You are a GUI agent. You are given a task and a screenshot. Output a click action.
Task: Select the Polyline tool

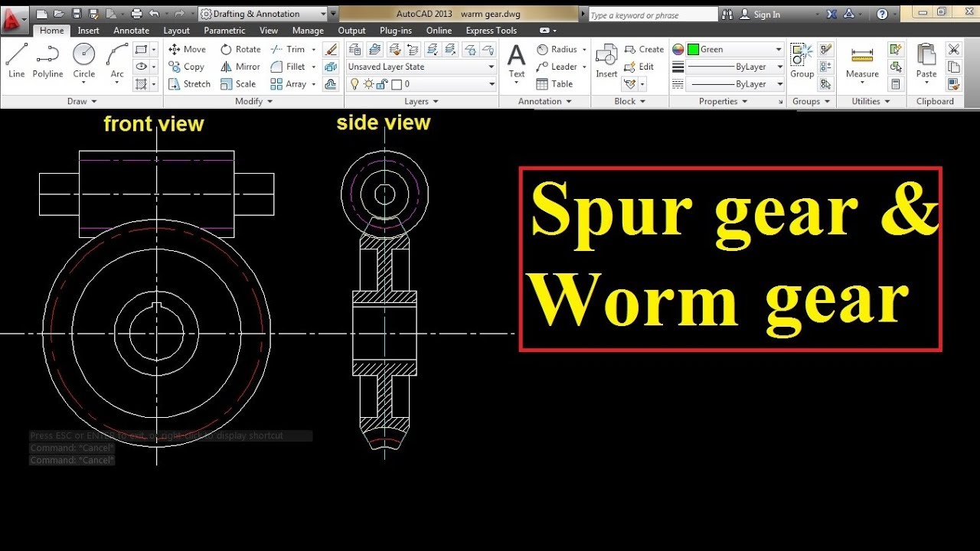pyautogui.click(x=47, y=60)
